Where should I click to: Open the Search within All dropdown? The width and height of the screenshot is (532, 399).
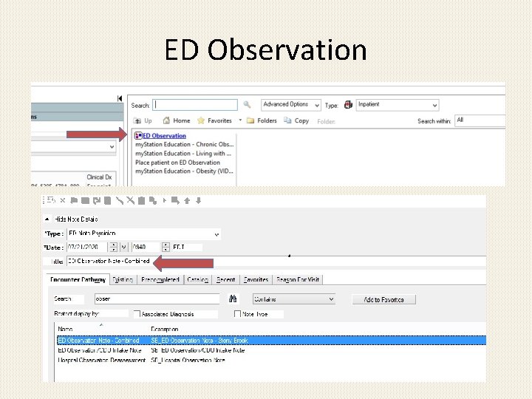point(480,120)
